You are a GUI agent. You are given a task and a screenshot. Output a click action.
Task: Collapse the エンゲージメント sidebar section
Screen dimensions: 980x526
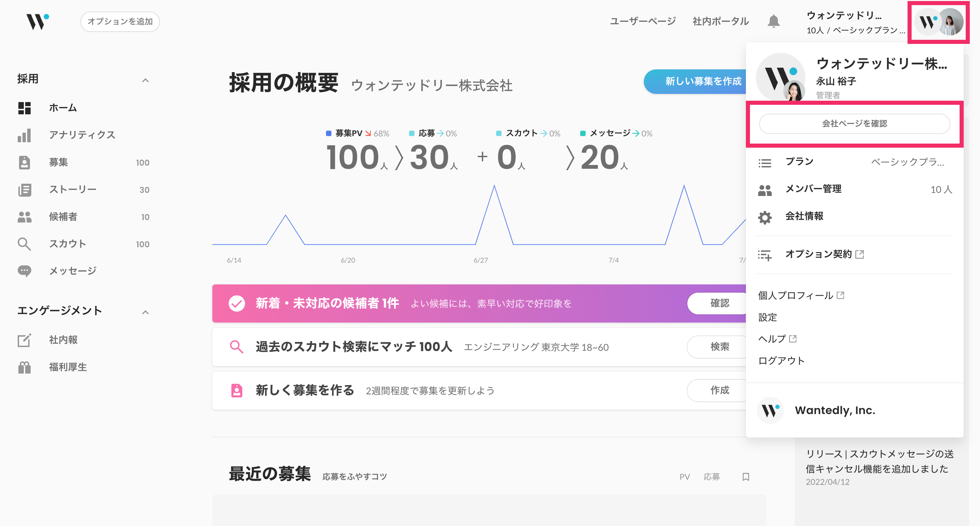pos(145,312)
